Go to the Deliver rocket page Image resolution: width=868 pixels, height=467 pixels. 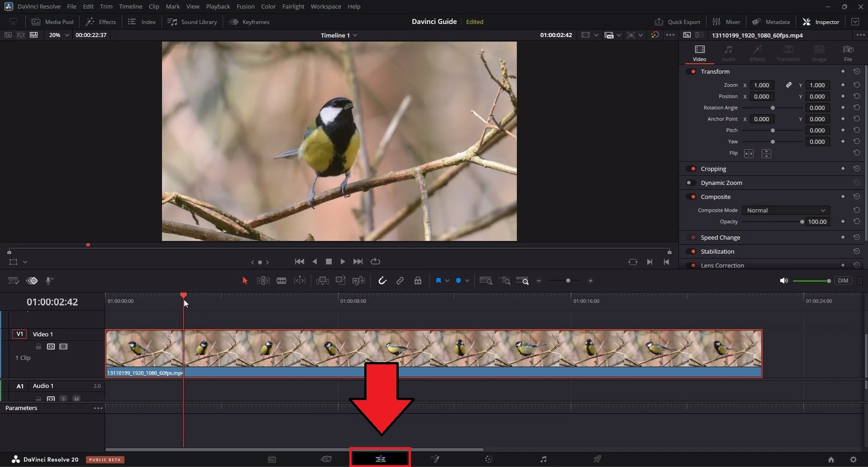point(597,459)
